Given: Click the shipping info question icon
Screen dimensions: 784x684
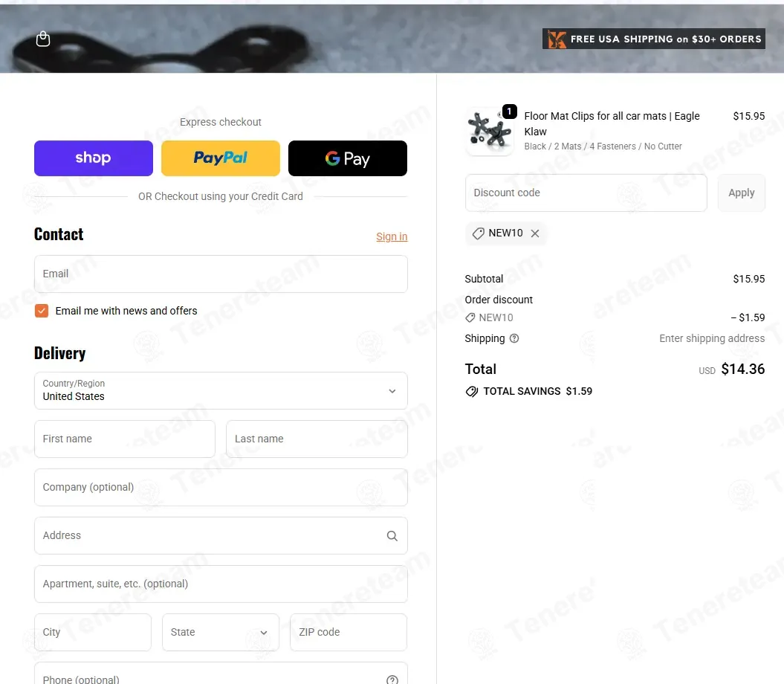Looking at the screenshot, I should click(514, 338).
